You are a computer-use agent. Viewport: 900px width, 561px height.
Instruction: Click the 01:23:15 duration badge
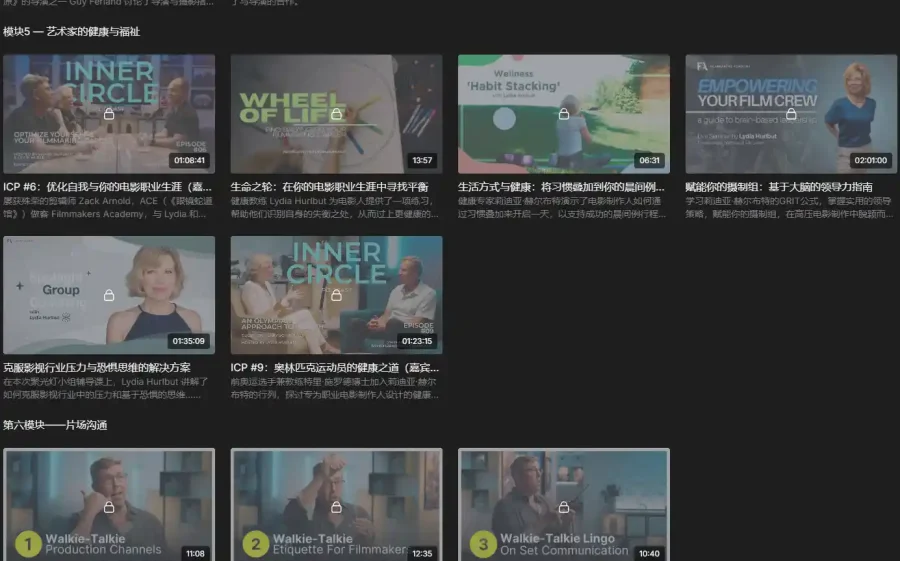point(417,341)
